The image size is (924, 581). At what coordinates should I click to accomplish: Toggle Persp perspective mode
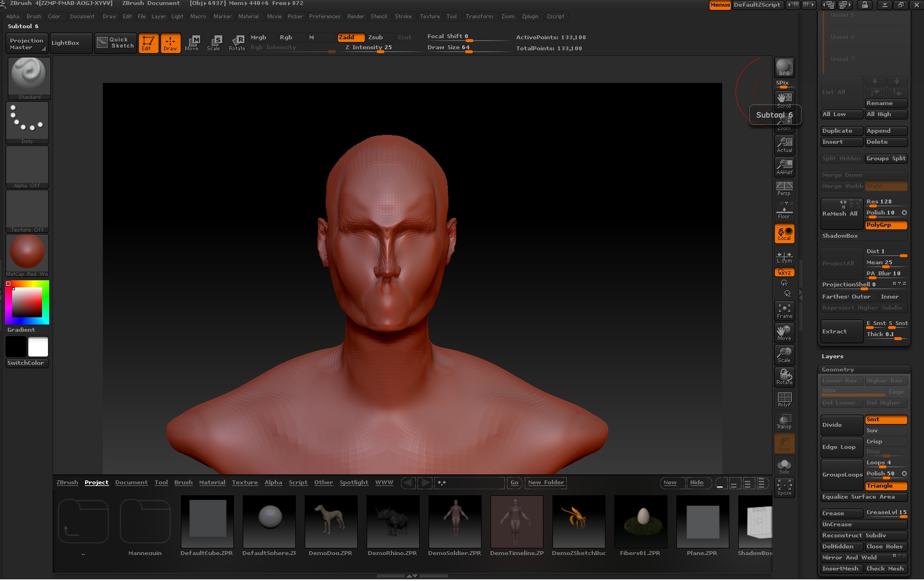784,189
